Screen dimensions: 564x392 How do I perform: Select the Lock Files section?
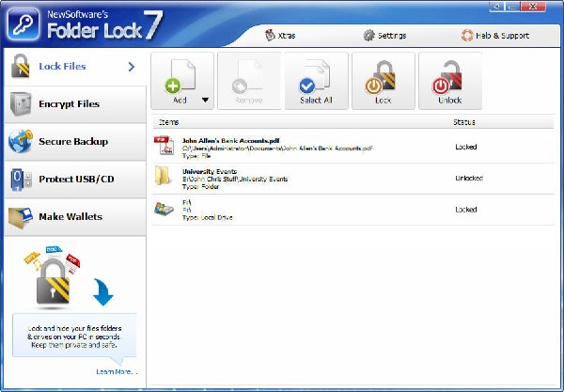[75, 67]
